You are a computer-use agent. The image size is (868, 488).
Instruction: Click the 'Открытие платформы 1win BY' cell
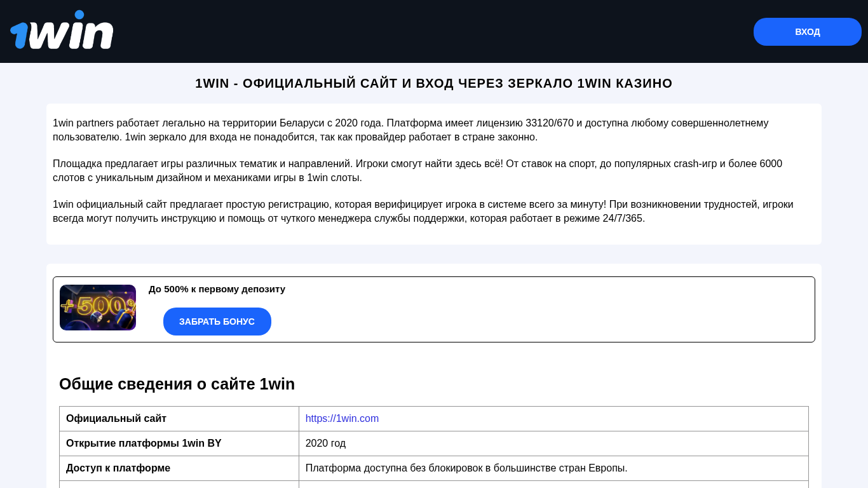tap(144, 443)
